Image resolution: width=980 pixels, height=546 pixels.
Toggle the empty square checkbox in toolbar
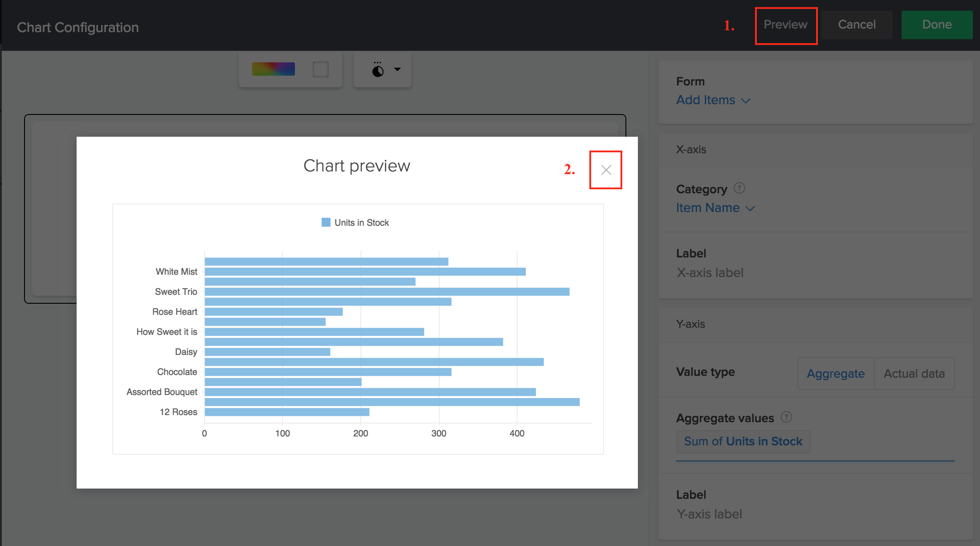pyautogui.click(x=320, y=69)
